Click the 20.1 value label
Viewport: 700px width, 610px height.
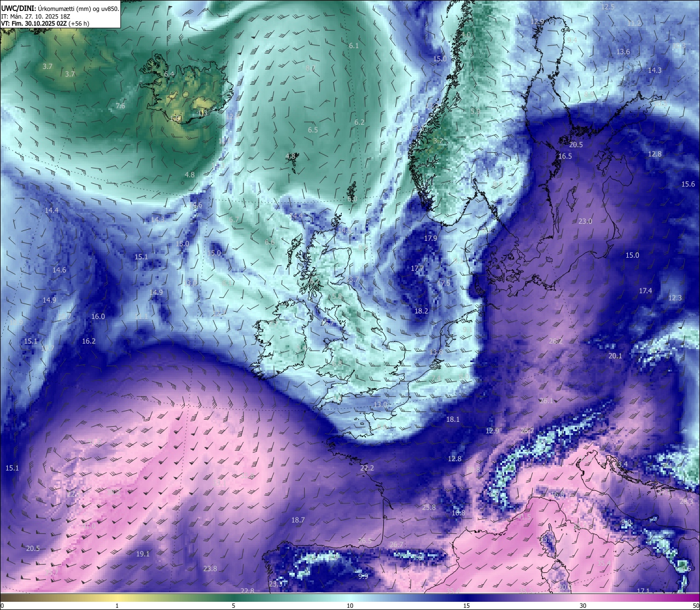click(x=615, y=356)
